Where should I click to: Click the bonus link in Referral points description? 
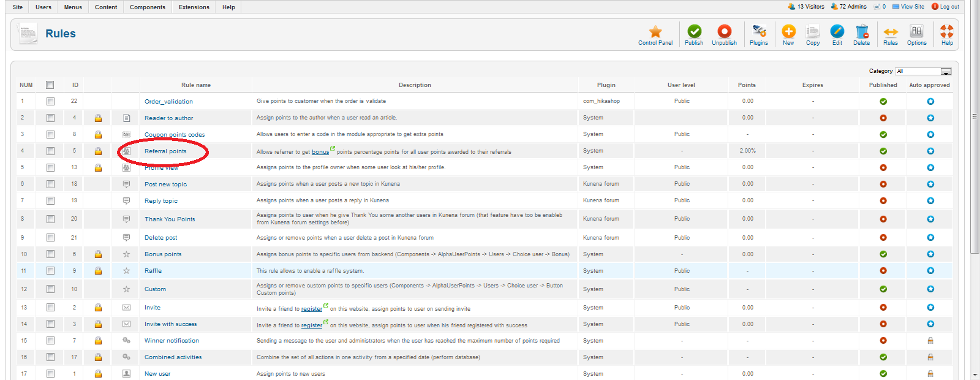pyautogui.click(x=320, y=152)
